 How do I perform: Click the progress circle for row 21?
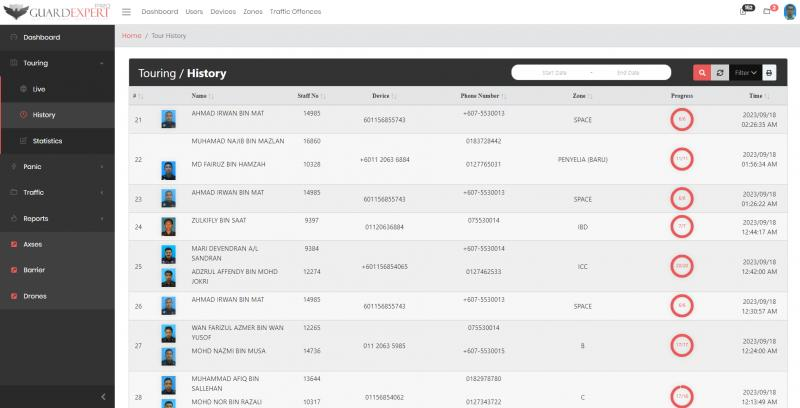click(682, 118)
